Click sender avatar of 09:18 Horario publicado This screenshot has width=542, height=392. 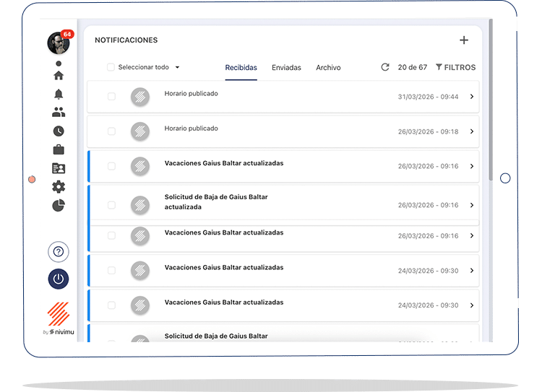(x=140, y=131)
